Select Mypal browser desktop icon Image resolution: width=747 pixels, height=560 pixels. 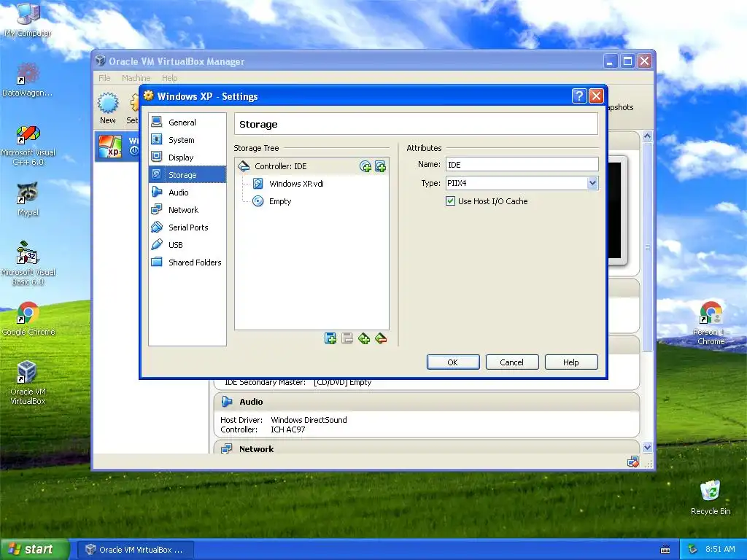28,200
